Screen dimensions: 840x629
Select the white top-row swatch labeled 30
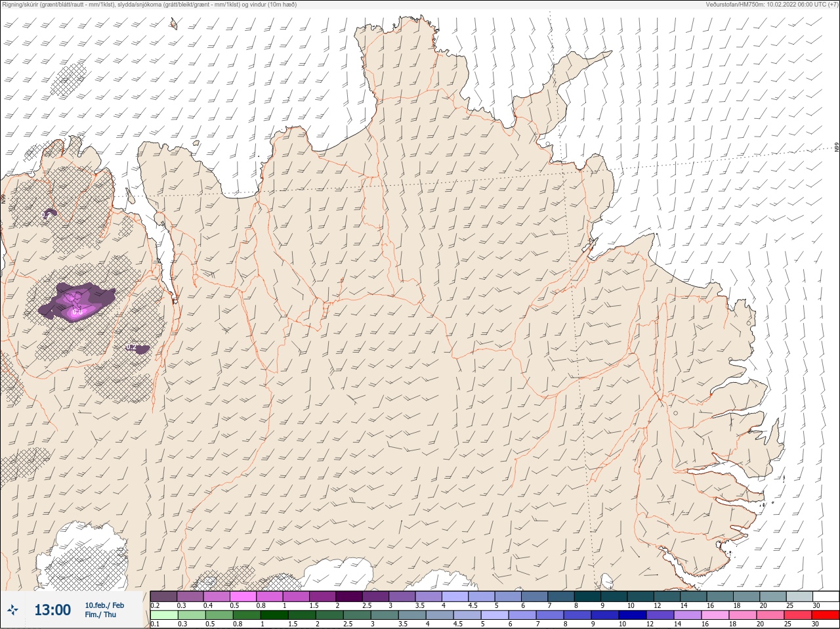pyautogui.click(x=826, y=596)
